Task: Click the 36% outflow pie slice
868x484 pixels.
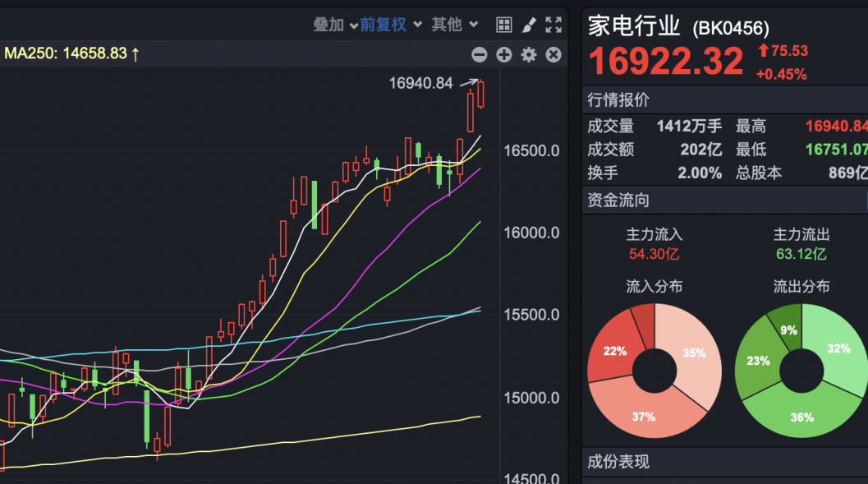Action: [801, 417]
